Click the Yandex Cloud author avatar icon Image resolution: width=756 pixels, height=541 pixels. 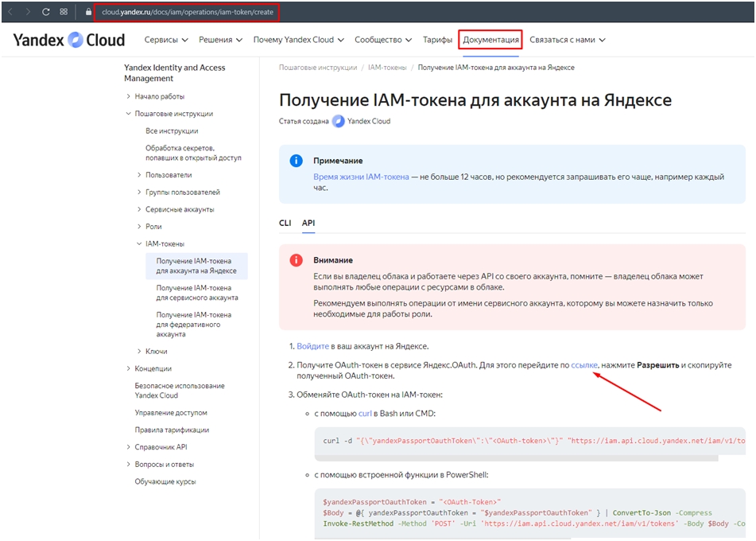click(338, 122)
